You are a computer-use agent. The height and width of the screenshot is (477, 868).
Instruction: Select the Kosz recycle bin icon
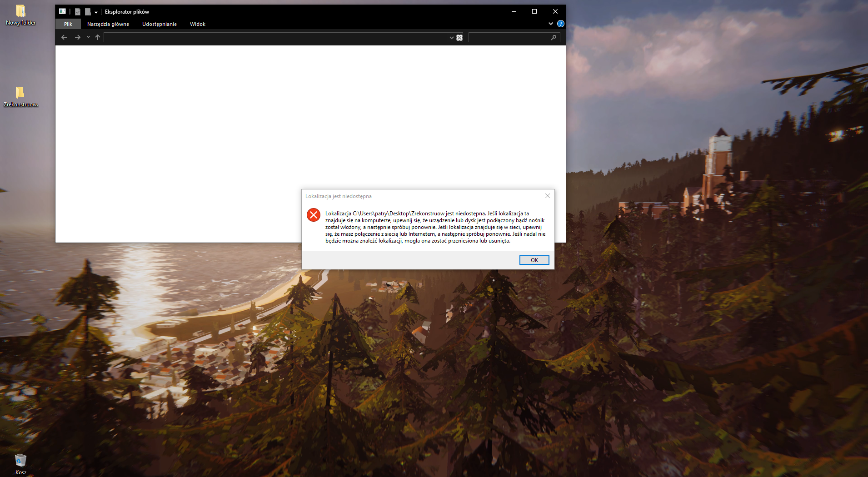pyautogui.click(x=20, y=464)
